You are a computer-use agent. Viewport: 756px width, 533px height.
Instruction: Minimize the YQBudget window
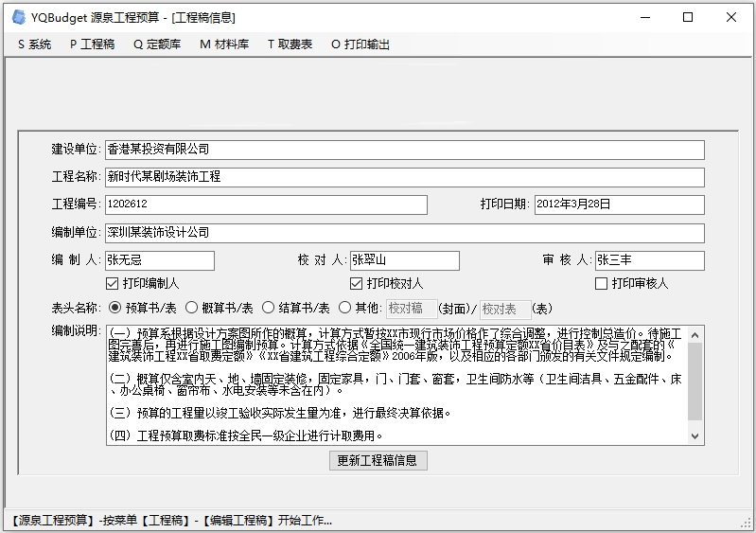(x=645, y=17)
